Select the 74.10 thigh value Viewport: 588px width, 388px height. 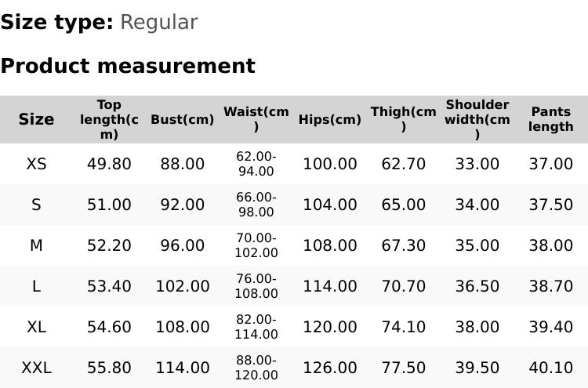tap(404, 327)
